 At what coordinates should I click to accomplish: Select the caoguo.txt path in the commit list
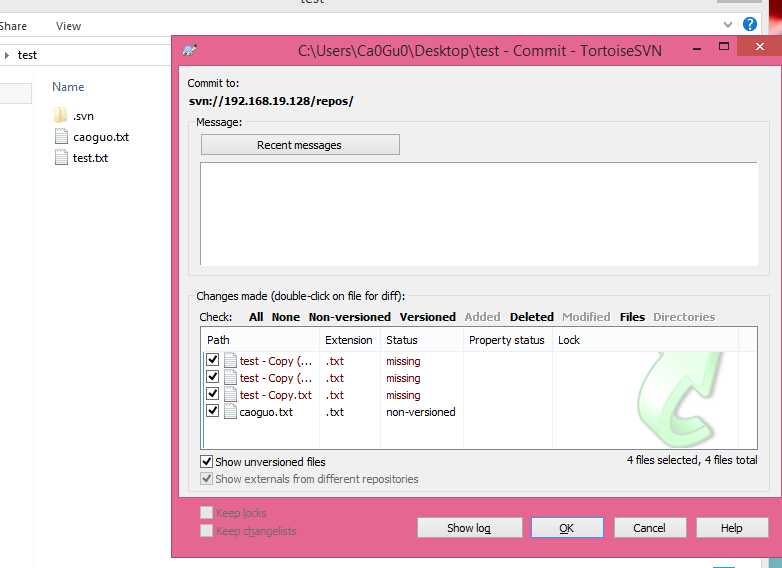coord(266,412)
